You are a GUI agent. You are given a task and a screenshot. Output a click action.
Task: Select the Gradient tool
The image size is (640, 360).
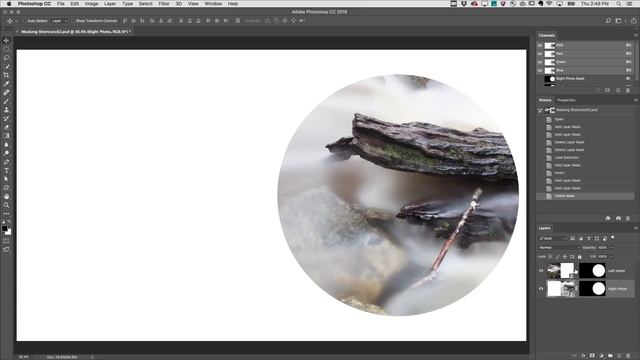[x=6, y=136]
